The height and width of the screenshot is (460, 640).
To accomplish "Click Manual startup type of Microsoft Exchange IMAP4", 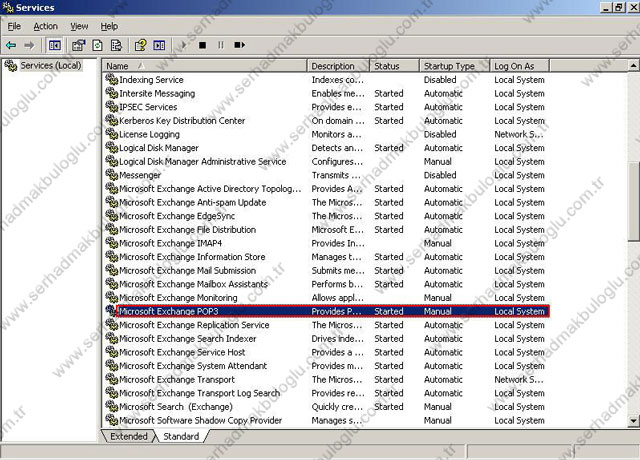I will [x=438, y=243].
